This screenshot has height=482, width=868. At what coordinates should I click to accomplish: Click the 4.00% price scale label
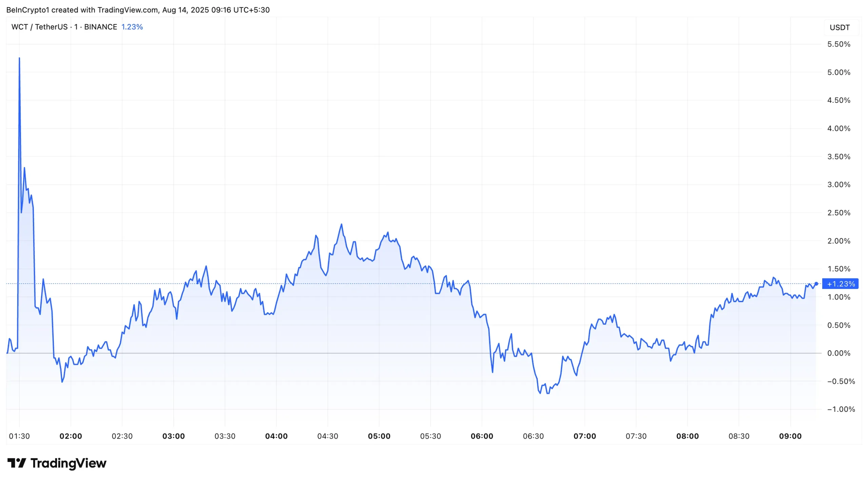tap(839, 129)
